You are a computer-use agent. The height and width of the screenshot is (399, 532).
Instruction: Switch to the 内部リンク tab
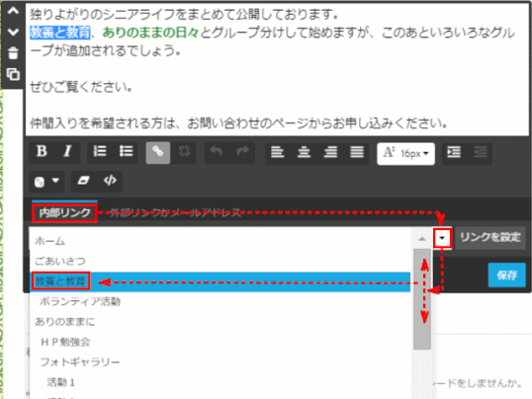click(x=64, y=213)
